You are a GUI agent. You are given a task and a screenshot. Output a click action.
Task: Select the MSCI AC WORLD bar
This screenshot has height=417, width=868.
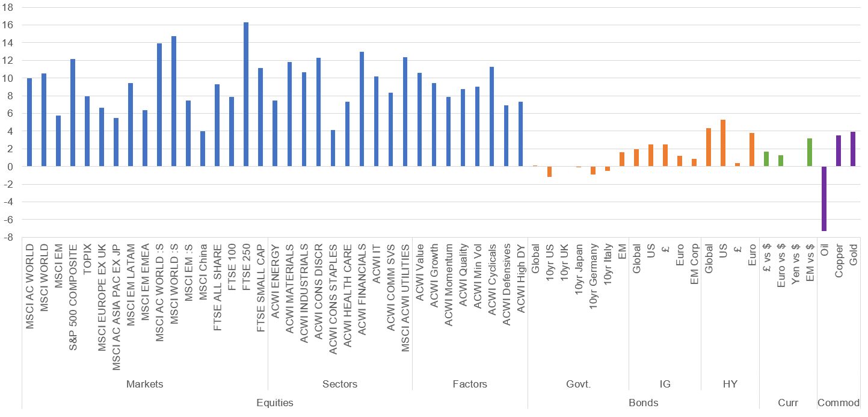29,122
